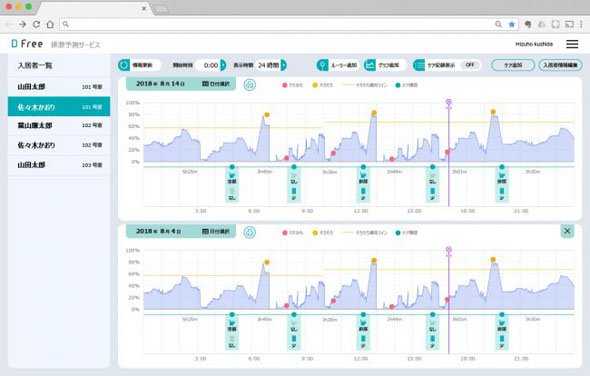590x376 pixels.
Task: Select resident 佐々木かおり in room 102
Action: point(59,145)
